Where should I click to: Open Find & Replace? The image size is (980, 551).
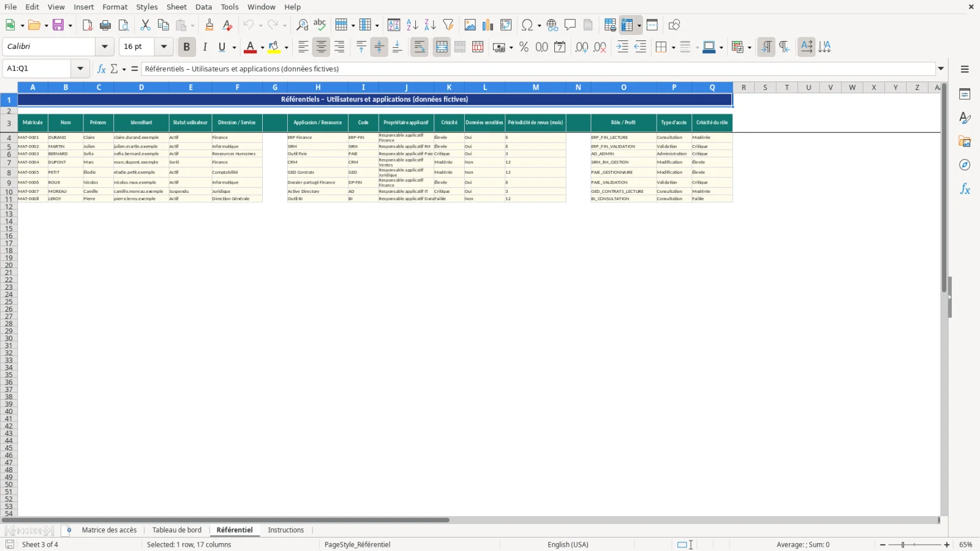coord(302,25)
